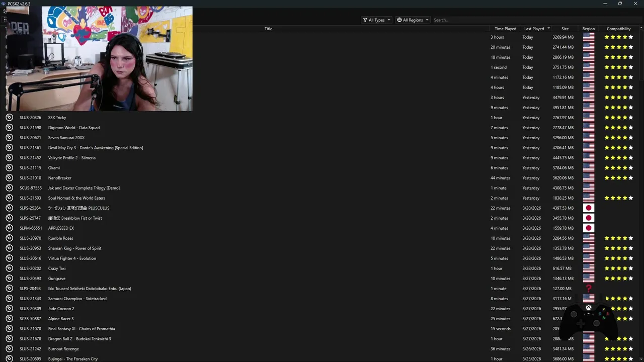
Task: Select the Shaman King - Power of Spirit title
Action: click(x=74, y=248)
